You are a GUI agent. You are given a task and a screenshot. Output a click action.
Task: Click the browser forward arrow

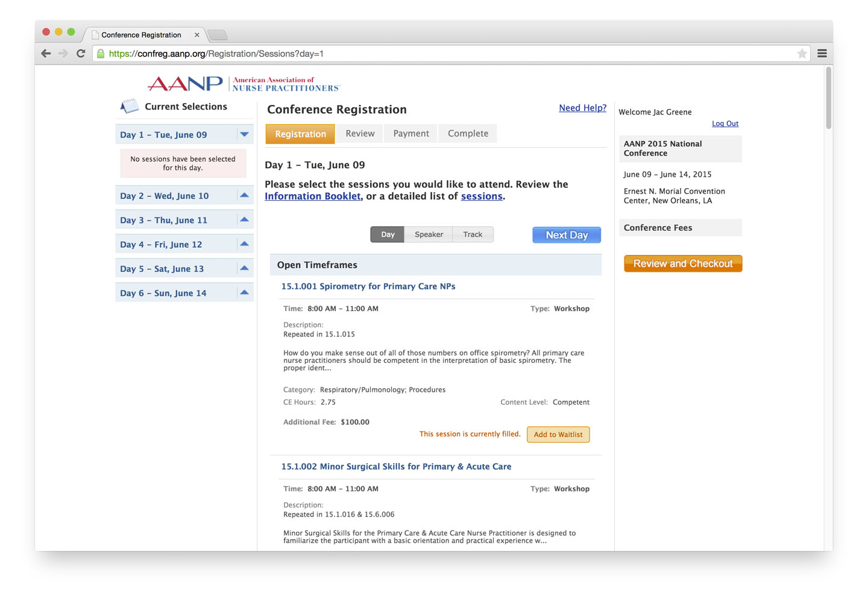[x=63, y=54]
